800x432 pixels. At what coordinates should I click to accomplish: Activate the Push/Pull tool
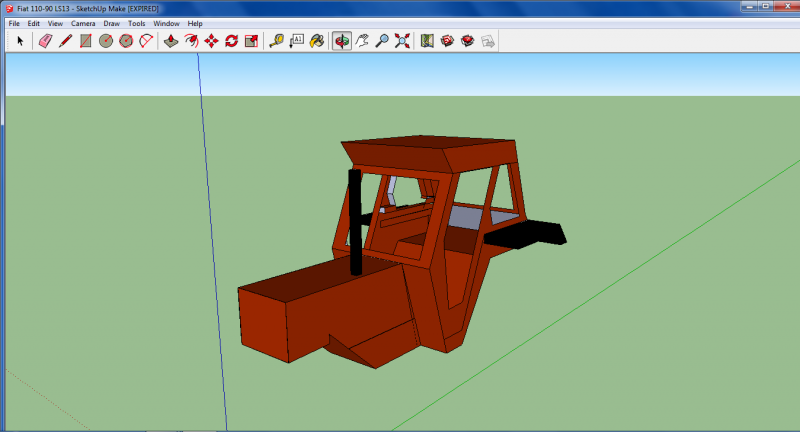click(x=171, y=41)
